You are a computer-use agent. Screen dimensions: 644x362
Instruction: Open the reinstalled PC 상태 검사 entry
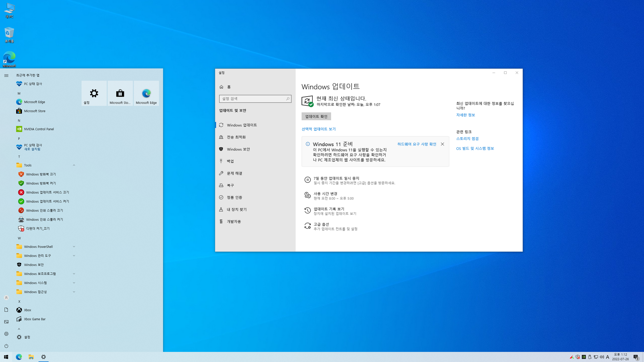tap(45, 147)
